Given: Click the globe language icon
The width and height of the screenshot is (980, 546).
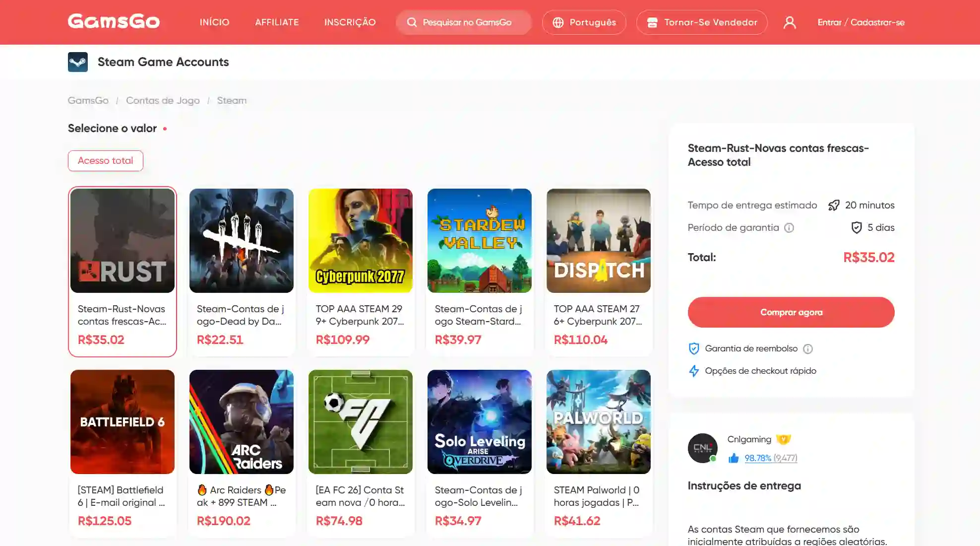Looking at the screenshot, I should [558, 22].
